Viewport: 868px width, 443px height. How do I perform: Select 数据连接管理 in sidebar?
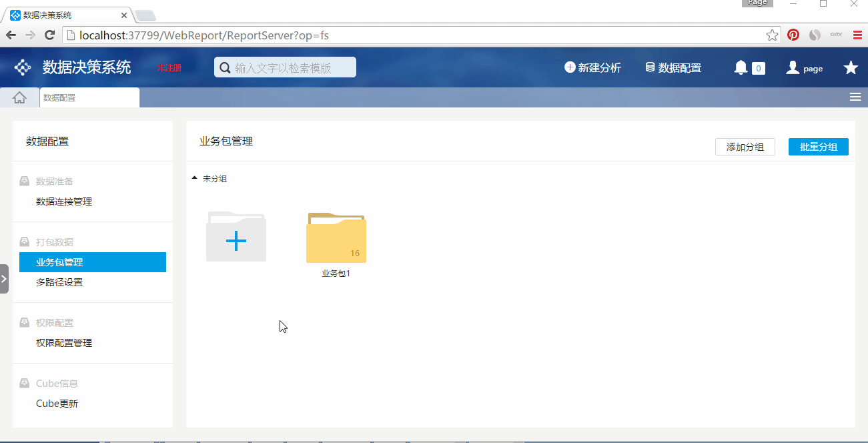(64, 201)
